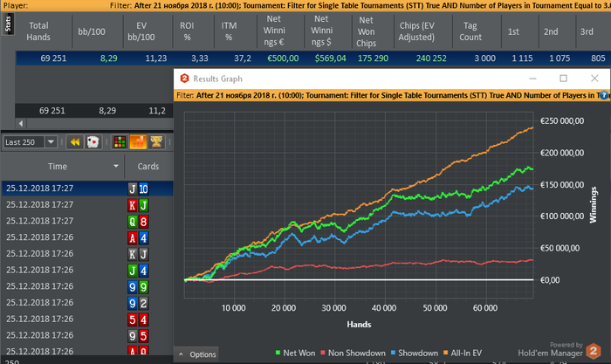Click the 9 5 hole cards icon

(x=138, y=336)
